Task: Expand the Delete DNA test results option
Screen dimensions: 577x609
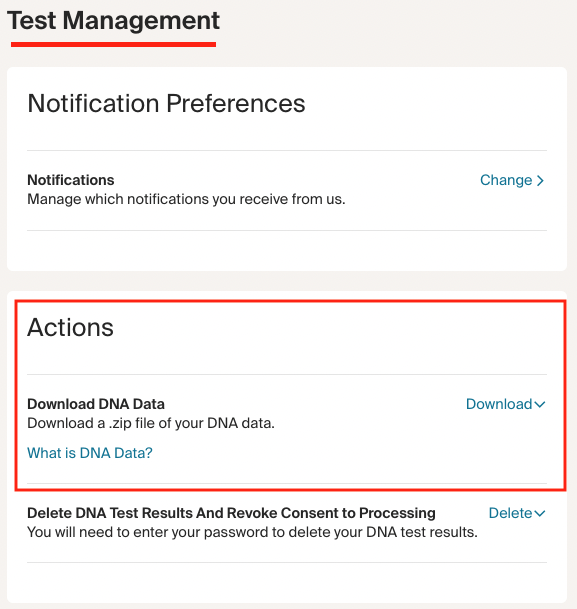Action: pos(517,513)
